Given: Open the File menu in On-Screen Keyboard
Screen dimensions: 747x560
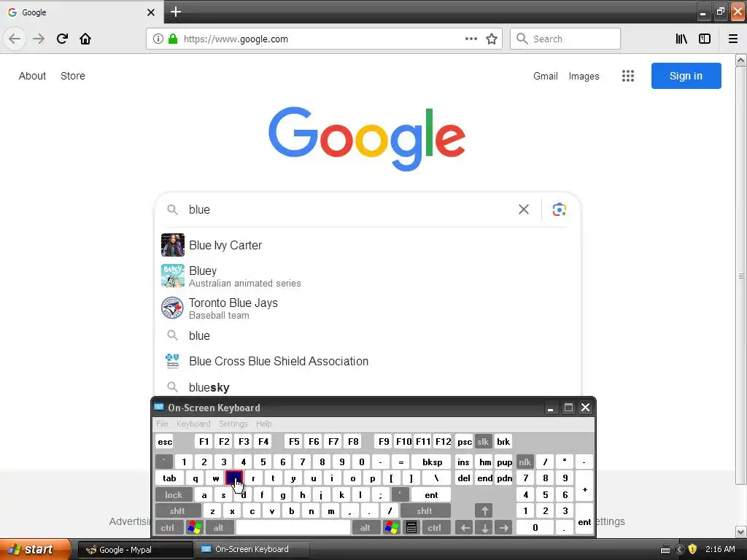Looking at the screenshot, I should [x=162, y=424].
